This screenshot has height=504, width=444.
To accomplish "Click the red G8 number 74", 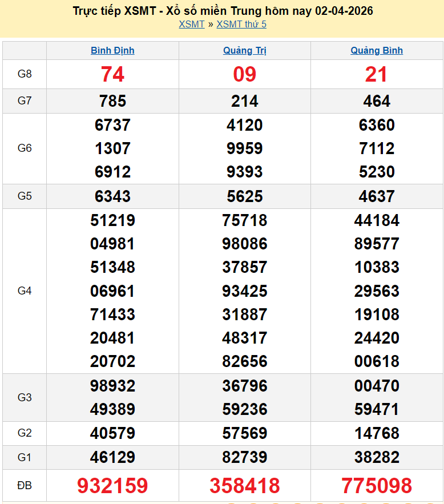I will pos(112,74).
